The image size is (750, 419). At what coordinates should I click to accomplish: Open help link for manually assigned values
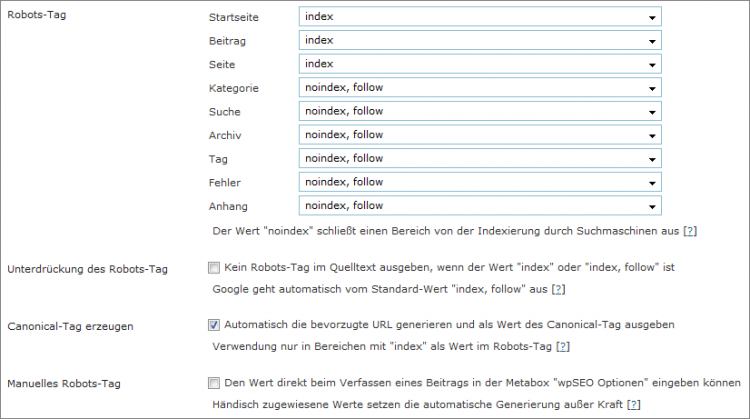tap(632, 403)
